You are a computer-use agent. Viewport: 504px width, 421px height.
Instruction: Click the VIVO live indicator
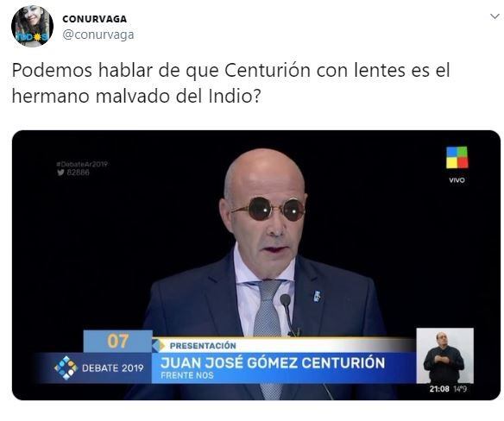point(457,180)
